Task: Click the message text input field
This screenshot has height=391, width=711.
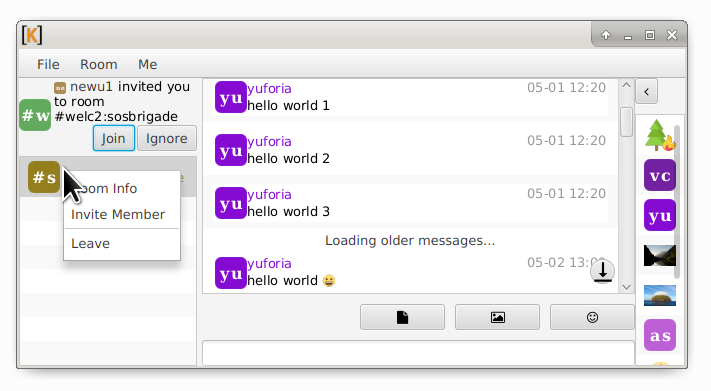Action: pyautogui.click(x=418, y=353)
